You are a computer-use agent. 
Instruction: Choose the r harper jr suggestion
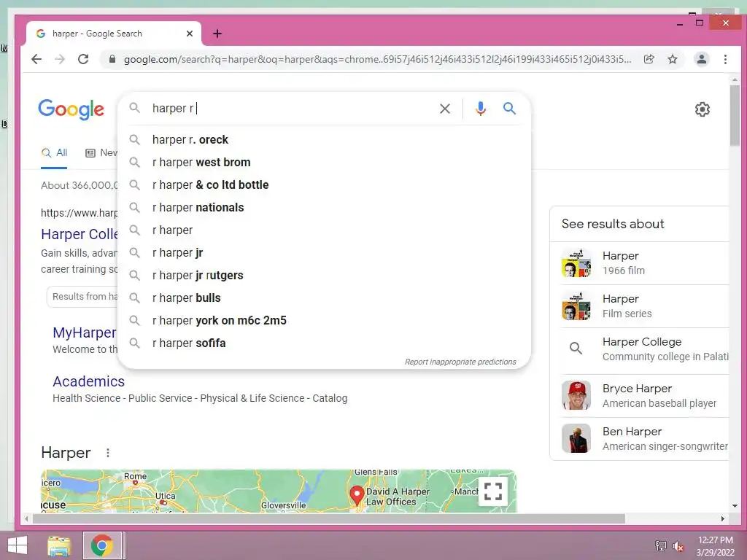324,253
